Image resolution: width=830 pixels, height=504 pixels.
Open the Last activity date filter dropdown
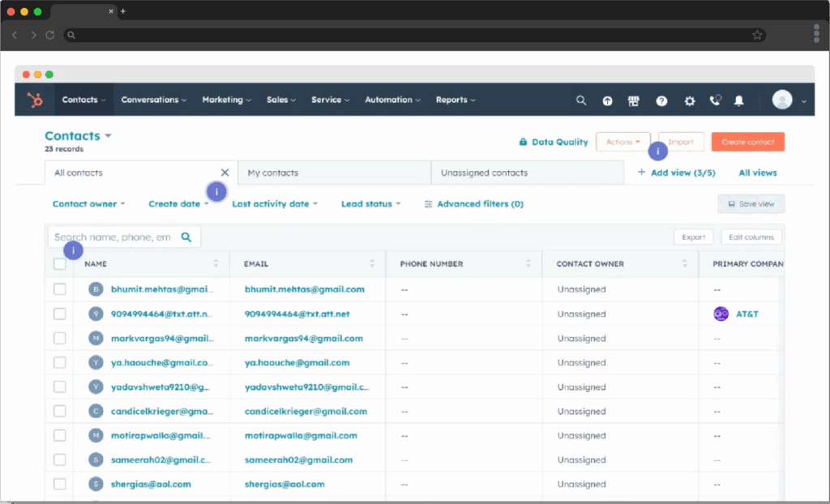point(275,204)
